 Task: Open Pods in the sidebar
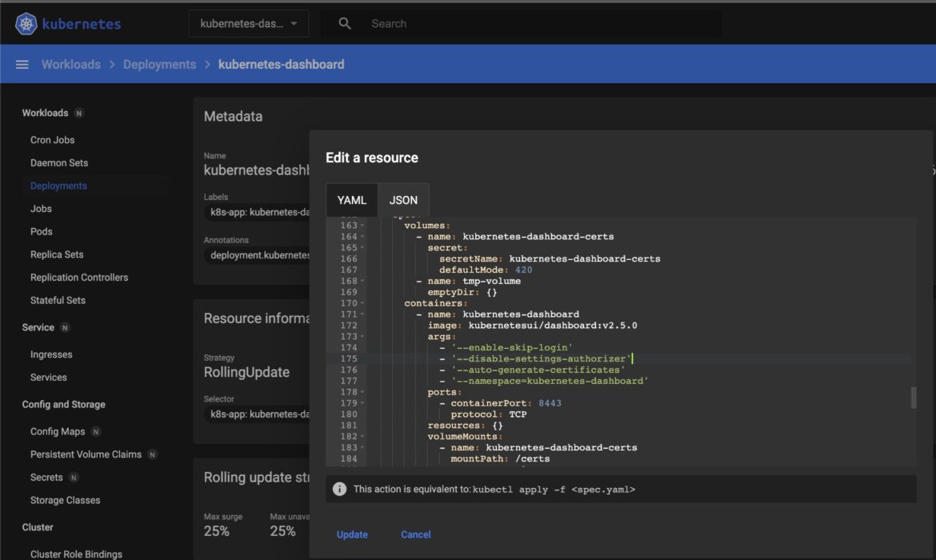point(41,232)
